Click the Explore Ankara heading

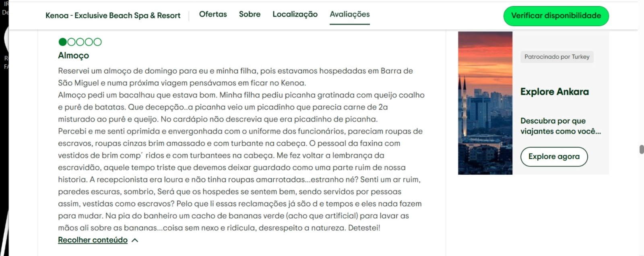(554, 92)
